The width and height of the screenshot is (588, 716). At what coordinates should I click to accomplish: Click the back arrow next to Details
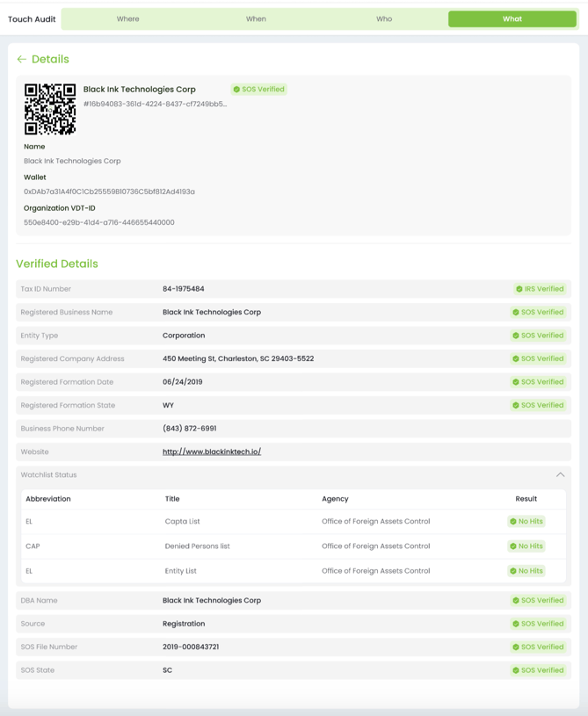tap(21, 60)
